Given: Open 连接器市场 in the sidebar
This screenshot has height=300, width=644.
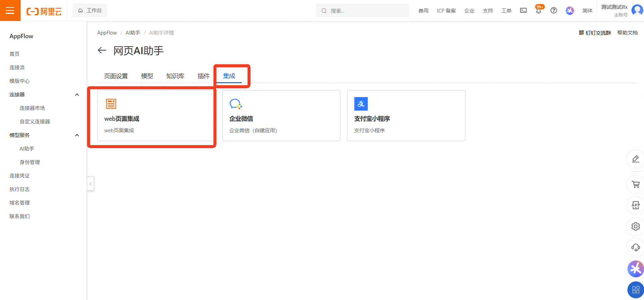Looking at the screenshot, I should click(x=32, y=108).
